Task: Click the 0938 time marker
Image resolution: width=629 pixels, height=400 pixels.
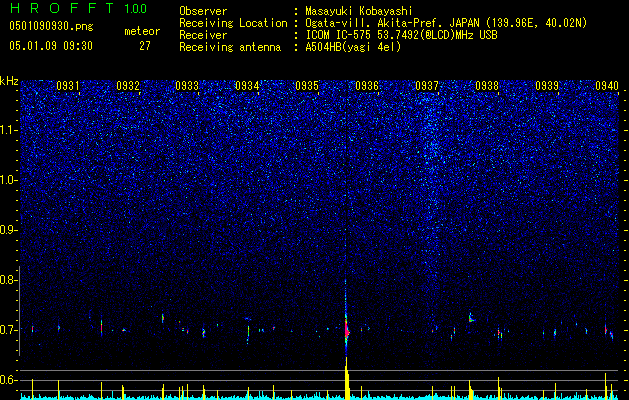Action: tap(487, 86)
